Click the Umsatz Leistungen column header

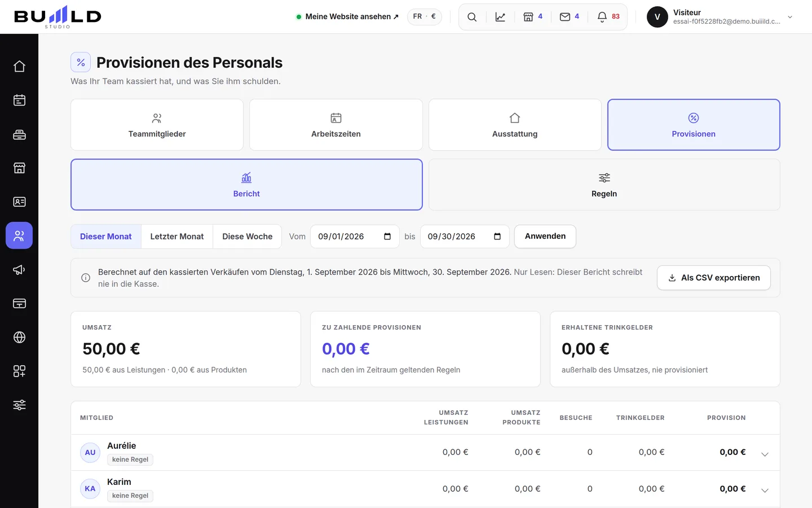click(x=446, y=418)
